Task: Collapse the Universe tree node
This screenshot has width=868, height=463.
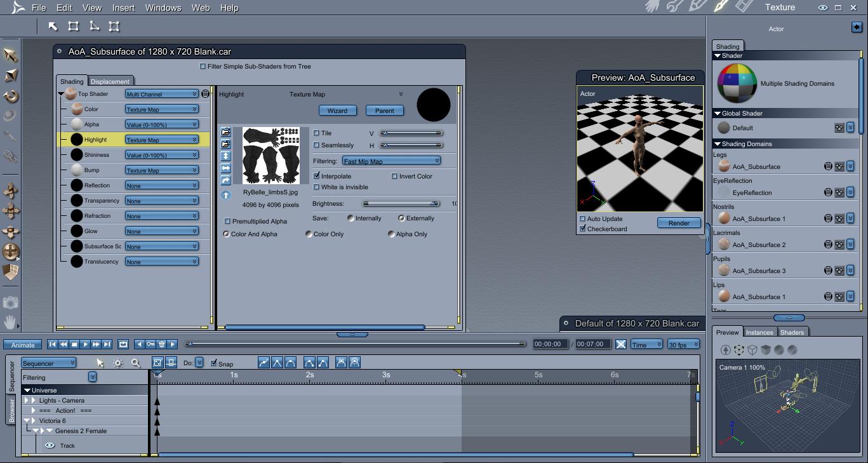Action: pos(27,391)
